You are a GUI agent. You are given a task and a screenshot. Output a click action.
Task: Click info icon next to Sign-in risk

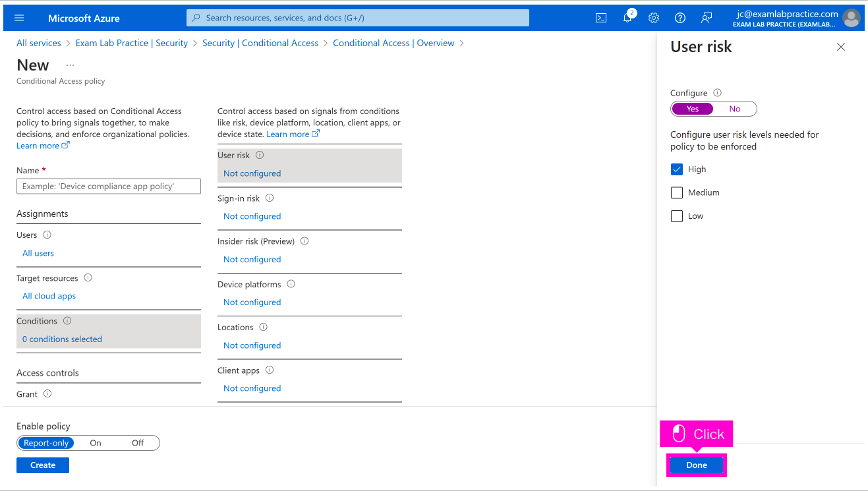tap(270, 198)
